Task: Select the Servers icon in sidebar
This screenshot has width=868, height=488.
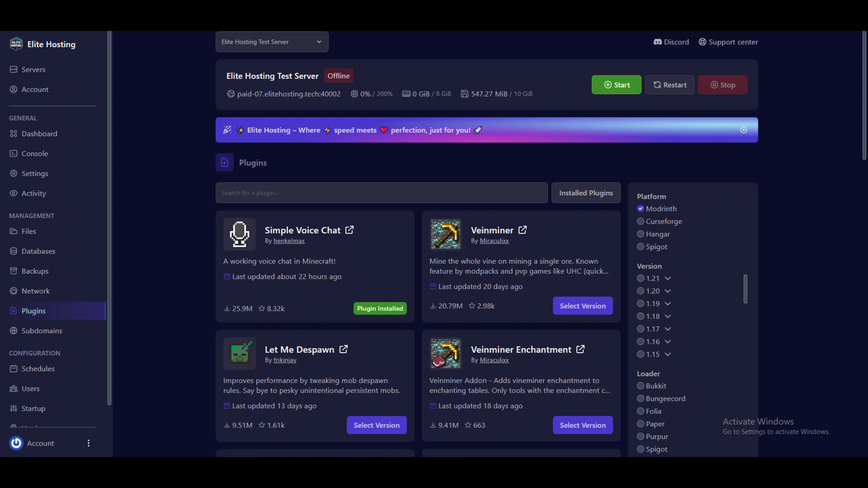Action: pos(14,69)
